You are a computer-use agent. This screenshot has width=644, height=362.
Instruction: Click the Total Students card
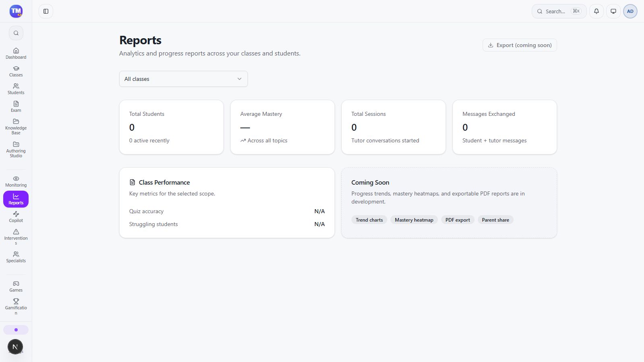click(x=171, y=127)
